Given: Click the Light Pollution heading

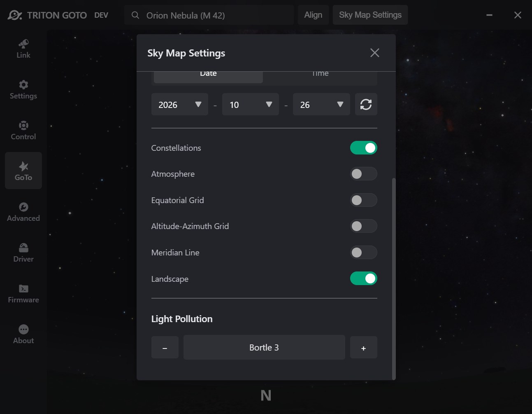Looking at the screenshot, I should (182, 319).
